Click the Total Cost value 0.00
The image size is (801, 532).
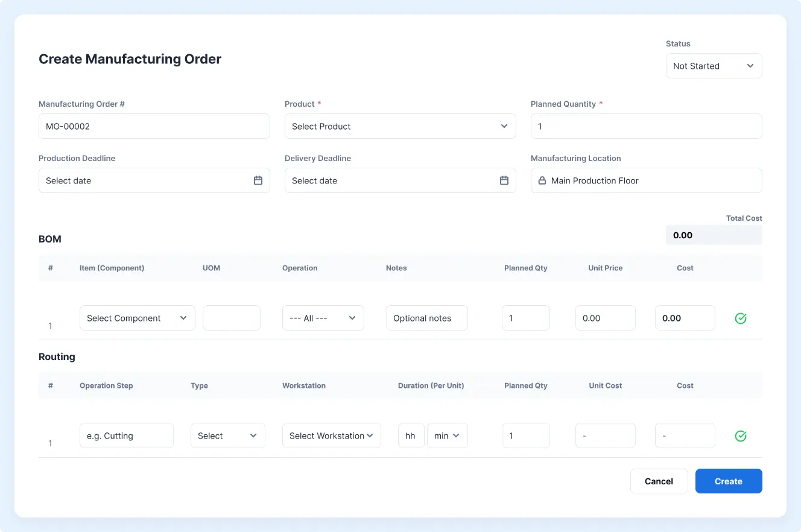coord(714,235)
